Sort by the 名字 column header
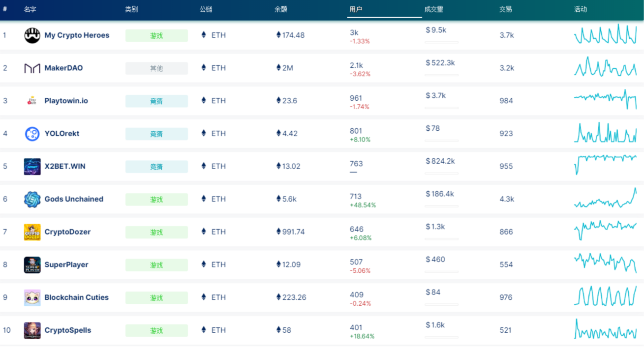This screenshot has width=644, height=347. [x=30, y=9]
